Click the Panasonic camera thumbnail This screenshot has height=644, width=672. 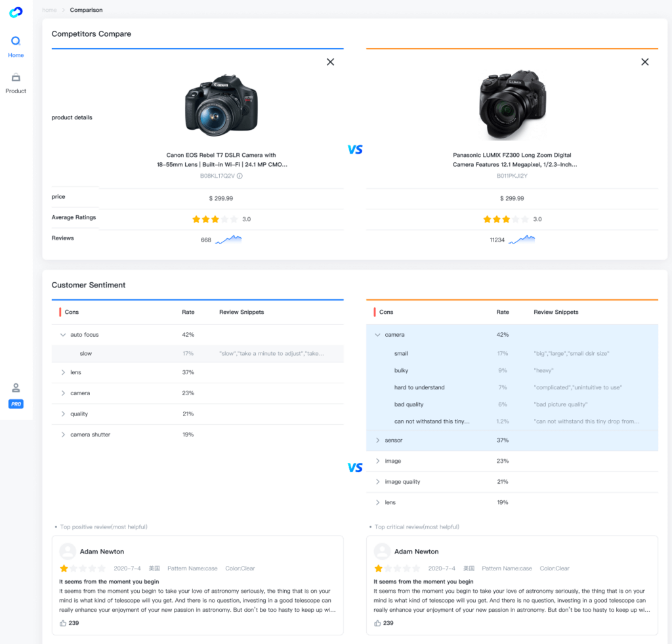pyautogui.click(x=513, y=104)
